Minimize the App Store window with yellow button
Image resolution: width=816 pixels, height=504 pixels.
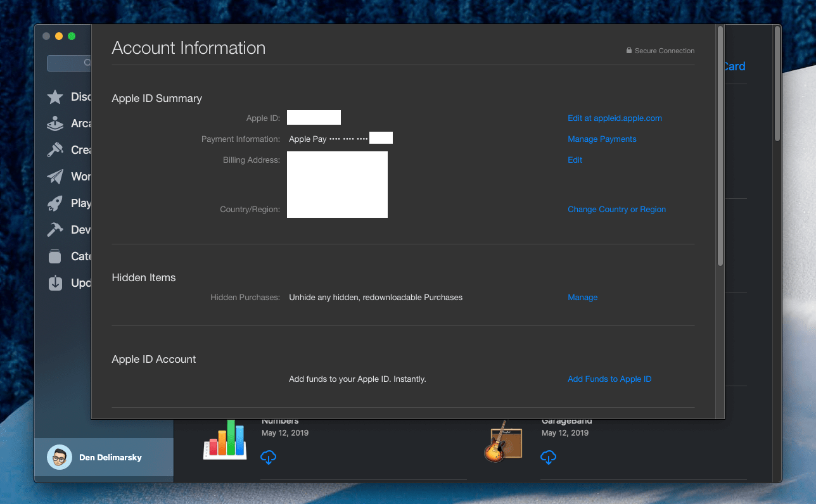[x=59, y=36]
